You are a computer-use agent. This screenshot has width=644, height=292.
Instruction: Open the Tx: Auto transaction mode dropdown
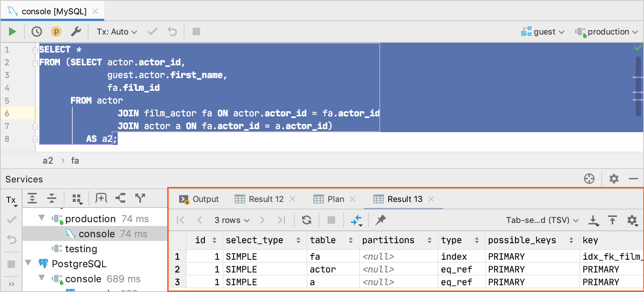pyautogui.click(x=117, y=32)
